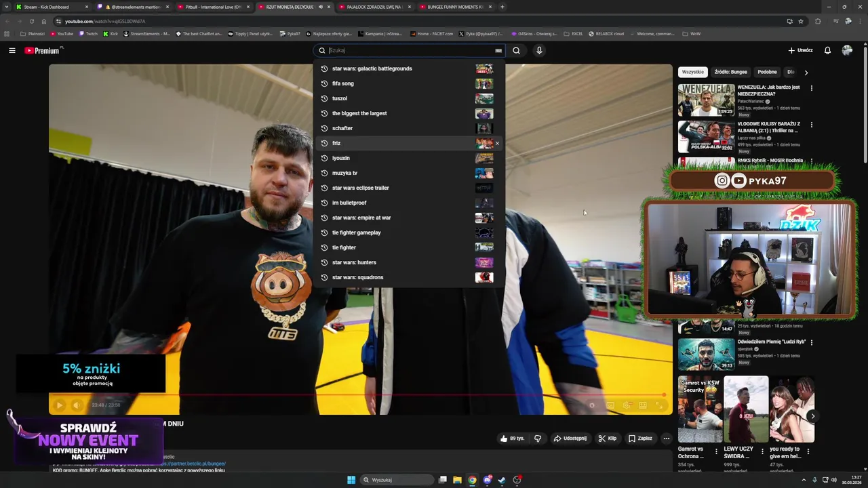
Task: Choose suggestion 'im bulletproof'
Action: [409, 203]
